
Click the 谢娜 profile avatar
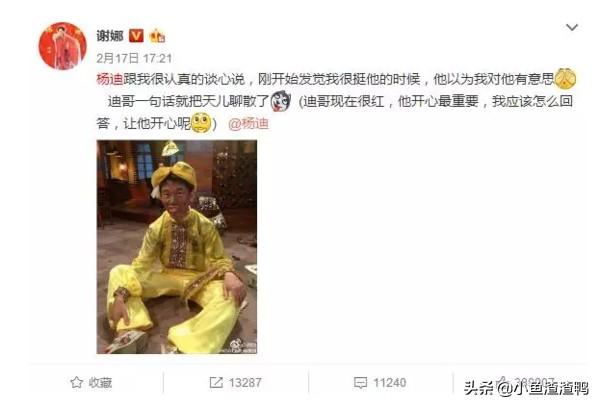(x=62, y=46)
